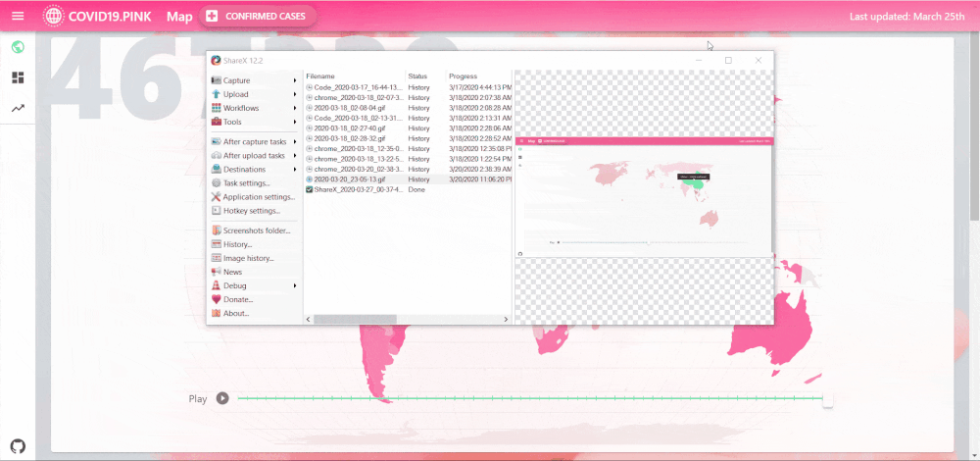Open Hotkey settings in ShareX

[x=251, y=210]
